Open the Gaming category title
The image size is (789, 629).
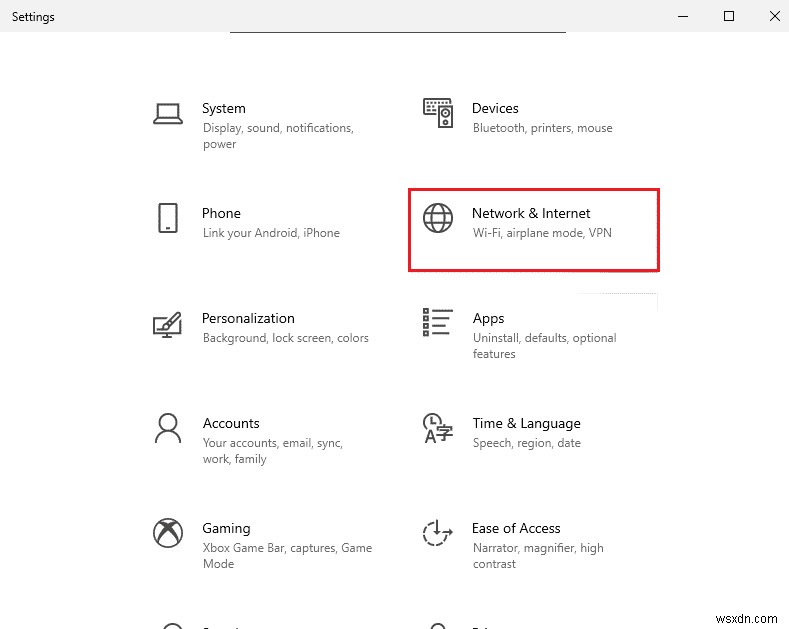[x=226, y=528]
